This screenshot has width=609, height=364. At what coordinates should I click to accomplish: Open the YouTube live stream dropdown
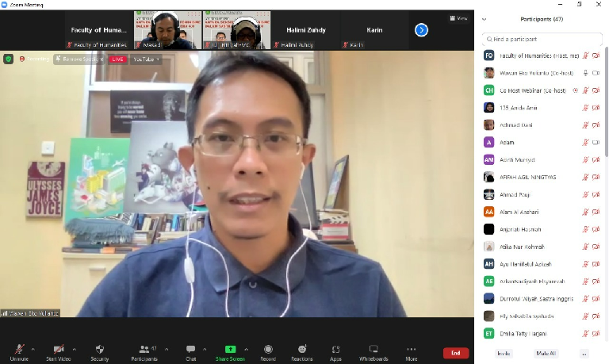coord(146,59)
